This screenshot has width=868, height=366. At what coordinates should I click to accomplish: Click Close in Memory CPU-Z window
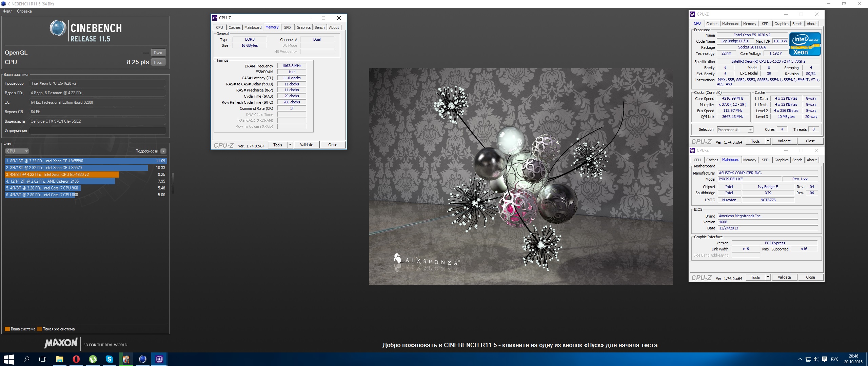tap(333, 145)
